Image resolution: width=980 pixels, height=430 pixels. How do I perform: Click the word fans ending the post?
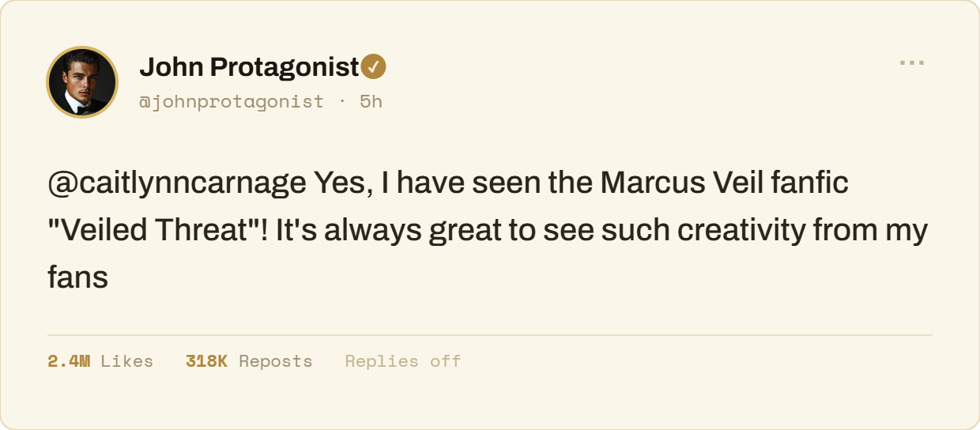(77, 277)
